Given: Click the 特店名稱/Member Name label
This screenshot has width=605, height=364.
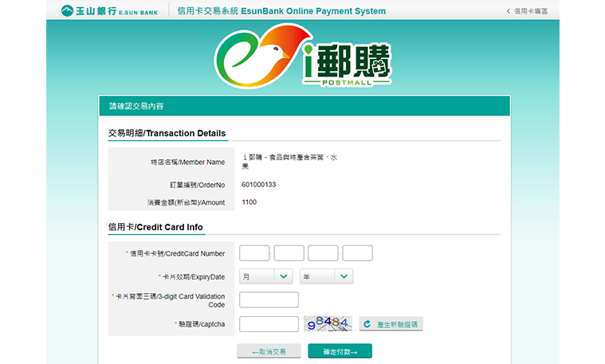Looking at the screenshot, I should point(187,162).
